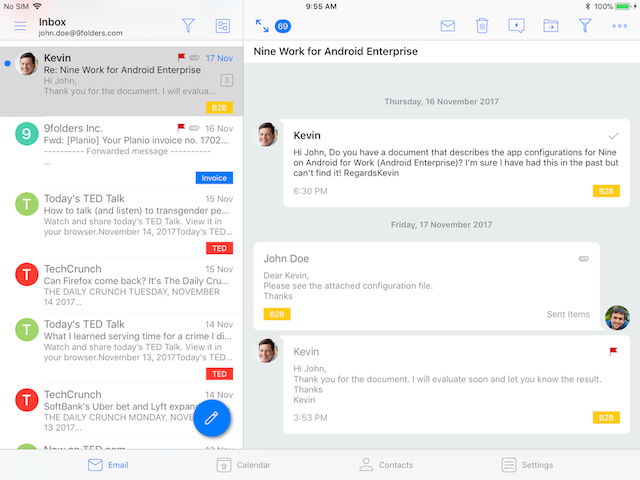Image resolution: width=640 pixels, height=480 pixels.
Task: Toggle the red flag on the 9folders Inc. email
Action: point(181,128)
